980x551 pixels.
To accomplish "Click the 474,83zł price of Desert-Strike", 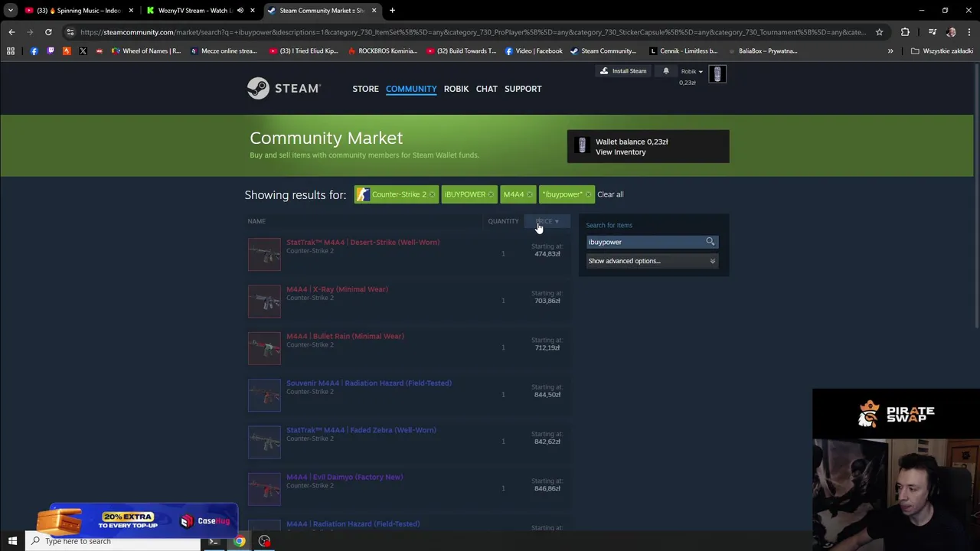I will coord(547,254).
